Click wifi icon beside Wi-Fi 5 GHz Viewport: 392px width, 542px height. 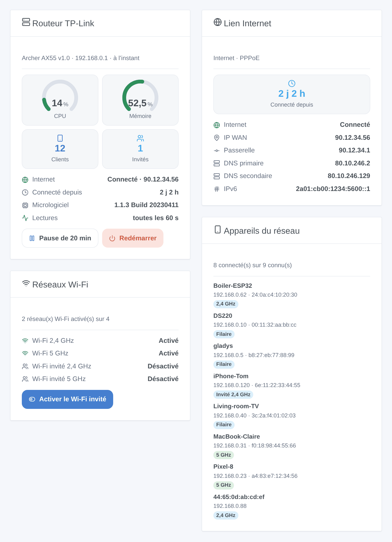point(25,354)
